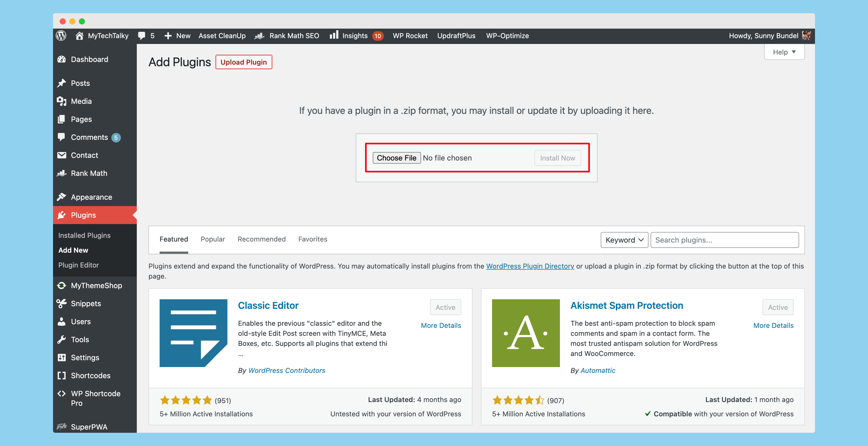
Task: Click the MyThemeShop refresh icon
Action: pyautogui.click(x=61, y=286)
